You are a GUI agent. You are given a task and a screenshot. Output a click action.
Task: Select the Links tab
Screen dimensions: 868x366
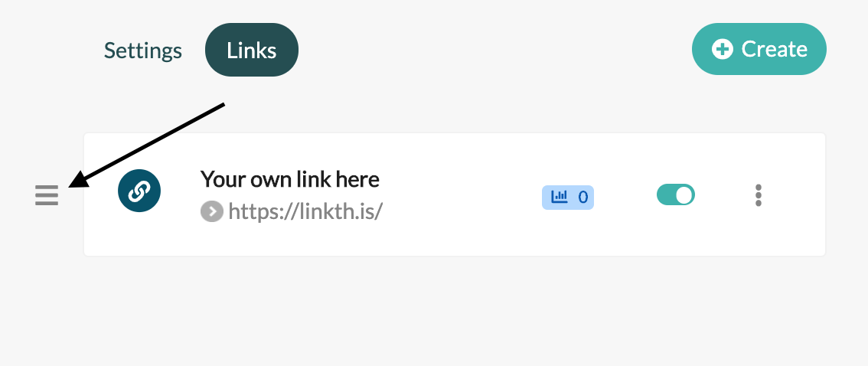[252, 50]
